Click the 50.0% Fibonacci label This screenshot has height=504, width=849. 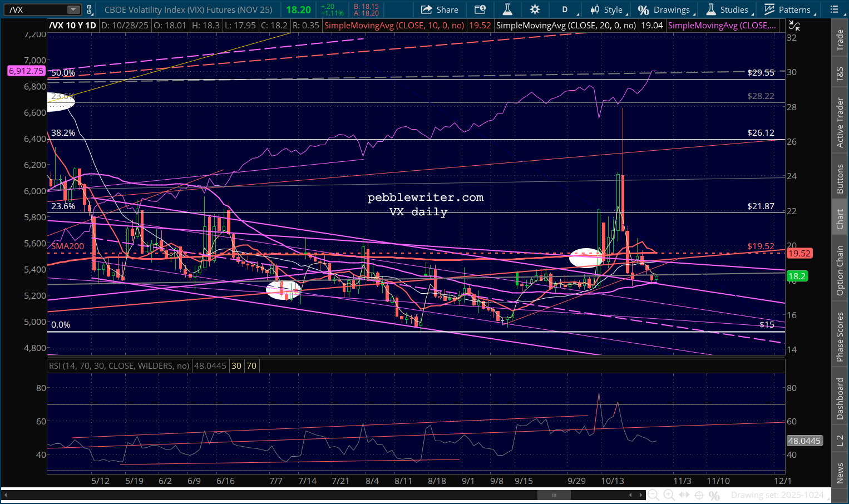pyautogui.click(x=63, y=73)
